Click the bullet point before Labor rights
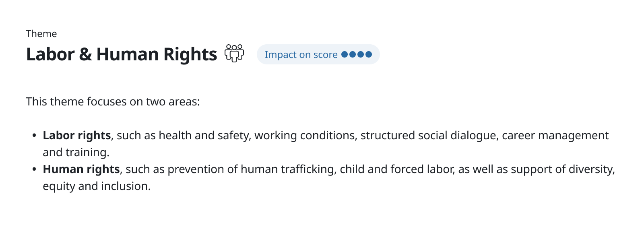This screenshot has width=644, height=231. click(34, 136)
